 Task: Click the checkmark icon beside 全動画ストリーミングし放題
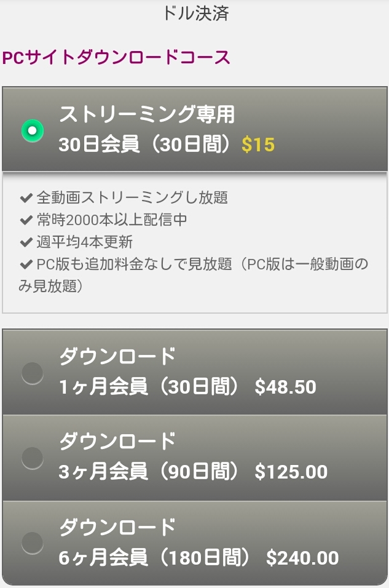click(x=26, y=198)
